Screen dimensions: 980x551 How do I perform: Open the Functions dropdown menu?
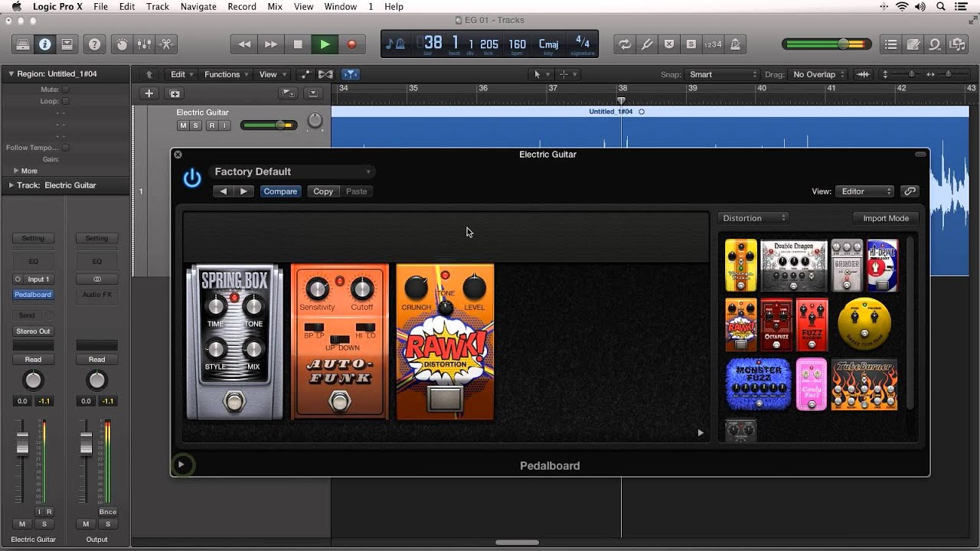(x=227, y=74)
